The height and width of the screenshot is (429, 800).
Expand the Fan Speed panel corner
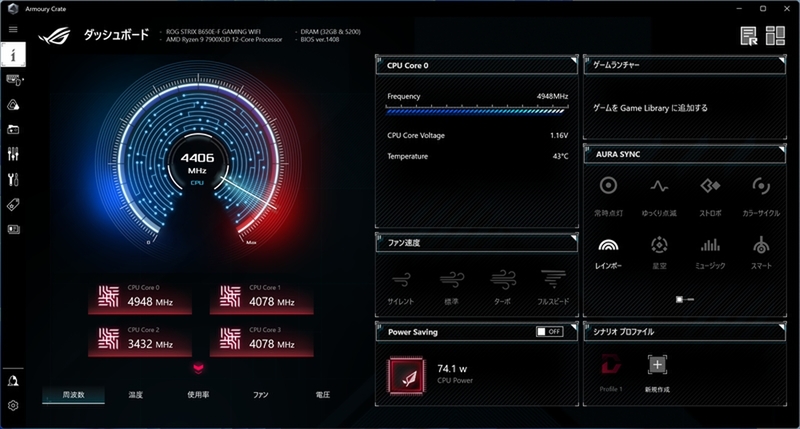point(573,238)
